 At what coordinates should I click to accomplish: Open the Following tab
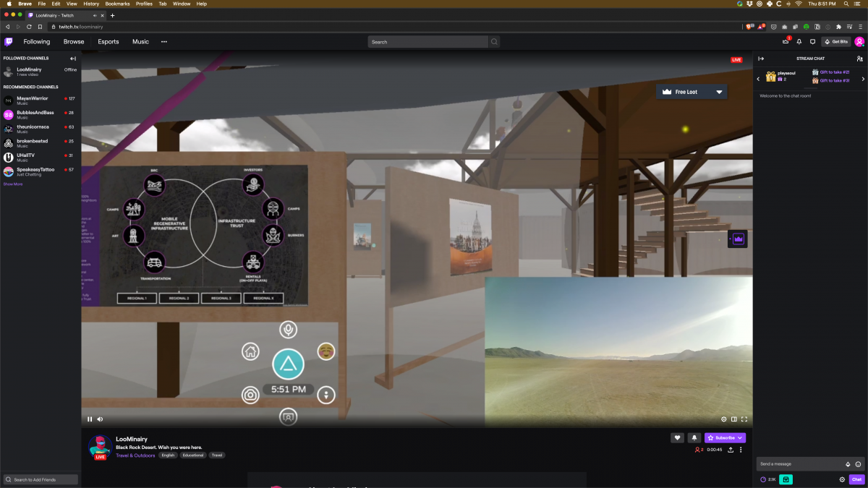[37, 42]
